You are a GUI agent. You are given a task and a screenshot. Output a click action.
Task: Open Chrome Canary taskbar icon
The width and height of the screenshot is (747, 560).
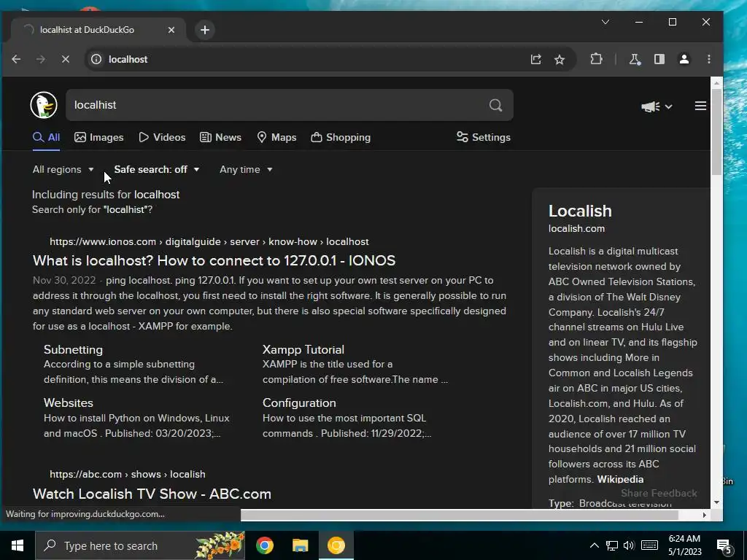(x=336, y=545)
